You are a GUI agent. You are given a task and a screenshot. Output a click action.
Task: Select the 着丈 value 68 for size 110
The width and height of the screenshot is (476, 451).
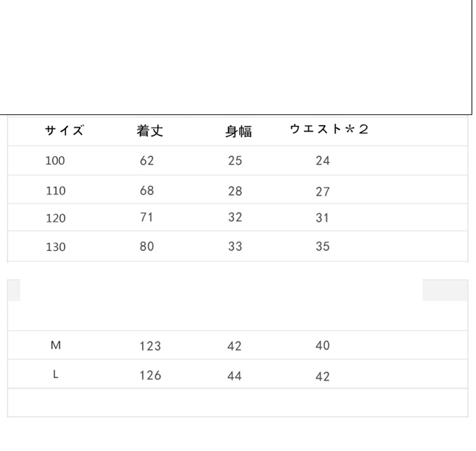click(147, 190)
